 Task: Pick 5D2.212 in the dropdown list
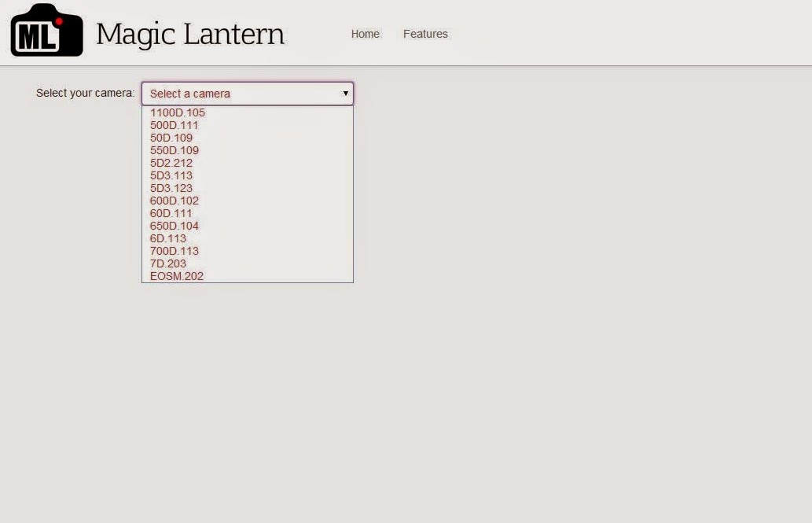pyautogui.click(x=248, y=163)
